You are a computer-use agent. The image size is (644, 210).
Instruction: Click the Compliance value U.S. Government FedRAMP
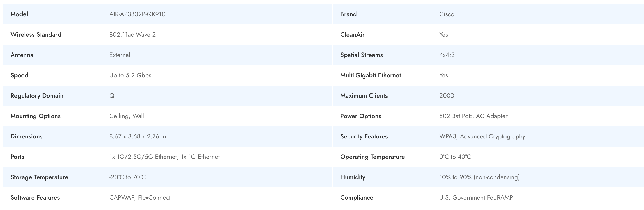[x=476, y=198]
